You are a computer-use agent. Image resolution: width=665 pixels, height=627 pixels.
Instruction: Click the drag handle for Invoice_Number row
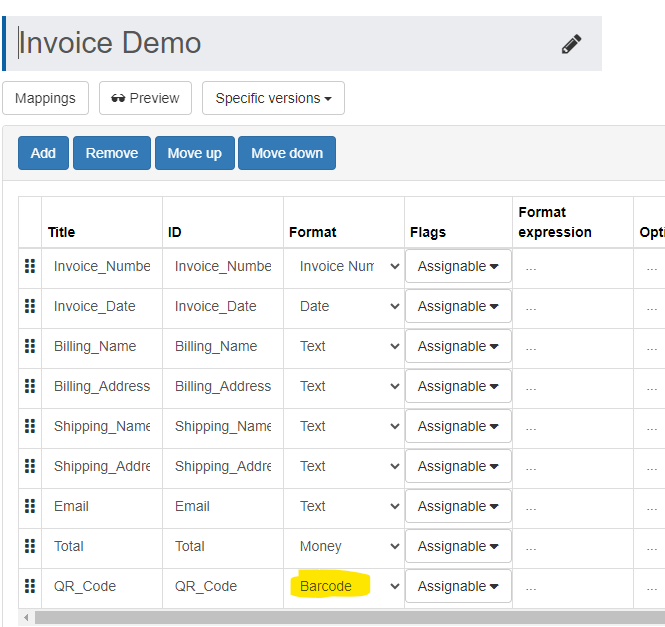click(30, 266)
